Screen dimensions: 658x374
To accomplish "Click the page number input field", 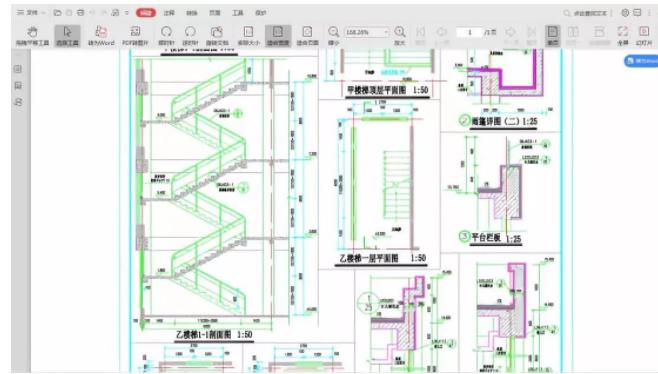I will pos(469,32).
